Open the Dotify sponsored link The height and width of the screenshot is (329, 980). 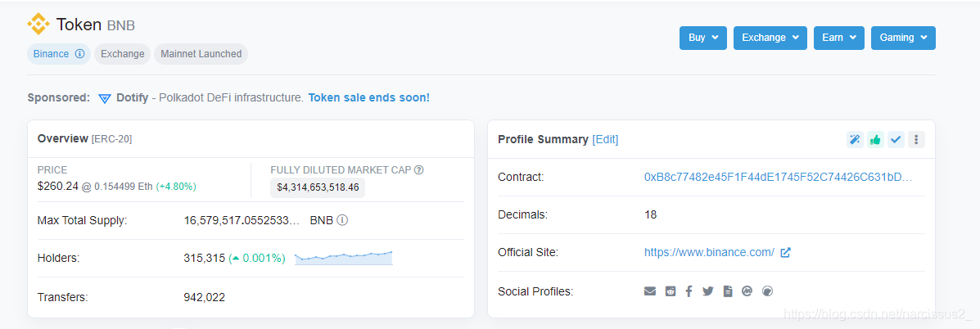point(133,98)
